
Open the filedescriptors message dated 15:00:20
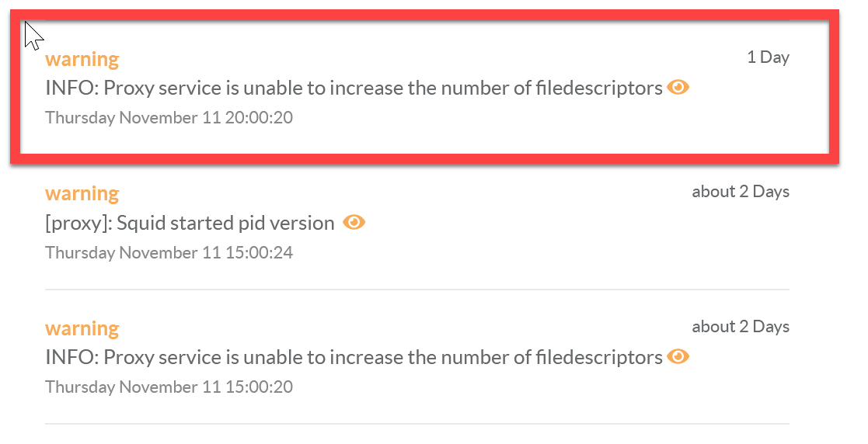(354, 358)
